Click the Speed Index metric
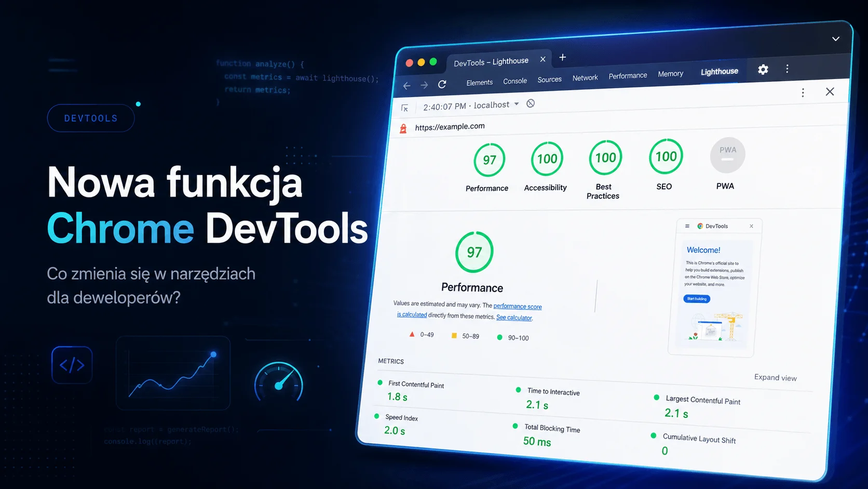 pos(396,424)
